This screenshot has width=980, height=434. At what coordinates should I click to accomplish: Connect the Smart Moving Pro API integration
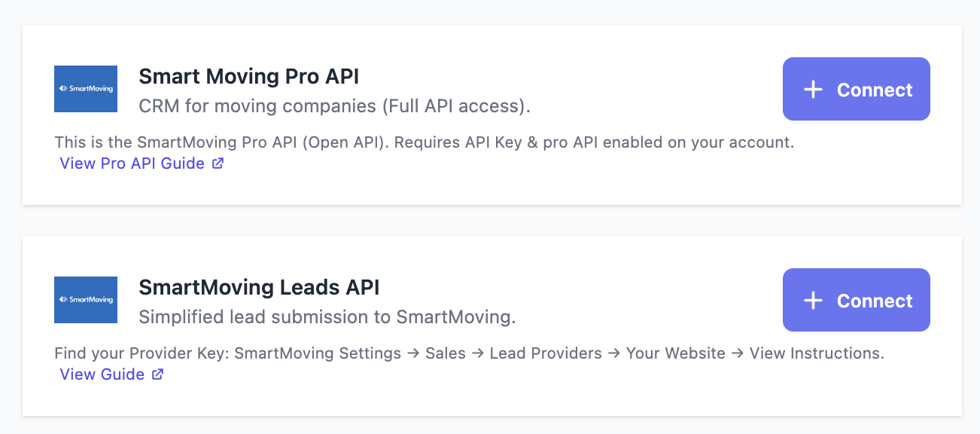tap(856, 89)
